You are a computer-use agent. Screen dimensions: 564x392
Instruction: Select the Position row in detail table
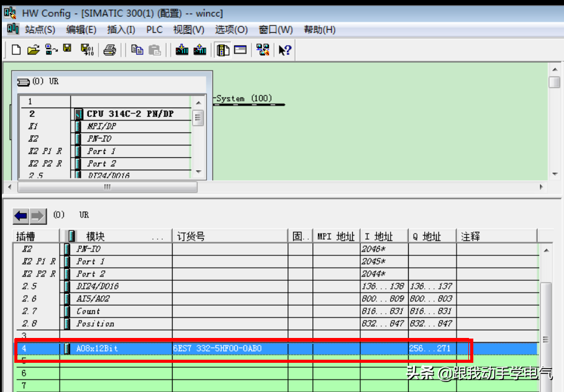coord(276,324)
